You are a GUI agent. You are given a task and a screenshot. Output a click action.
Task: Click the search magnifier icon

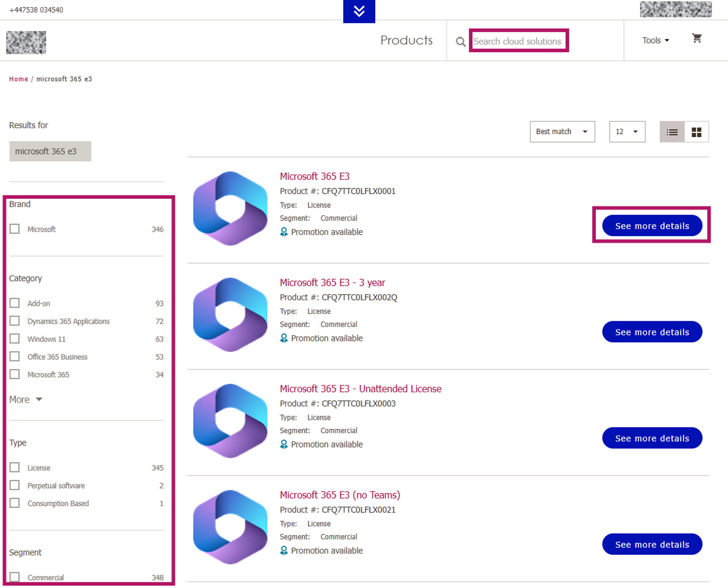tap(460, 42)
